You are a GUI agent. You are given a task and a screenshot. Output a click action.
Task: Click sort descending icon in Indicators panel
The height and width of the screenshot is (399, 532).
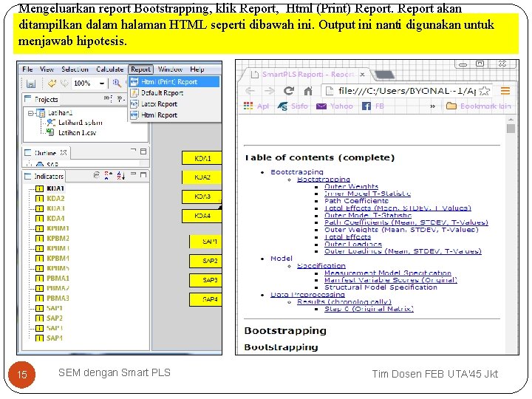point(120,175)
